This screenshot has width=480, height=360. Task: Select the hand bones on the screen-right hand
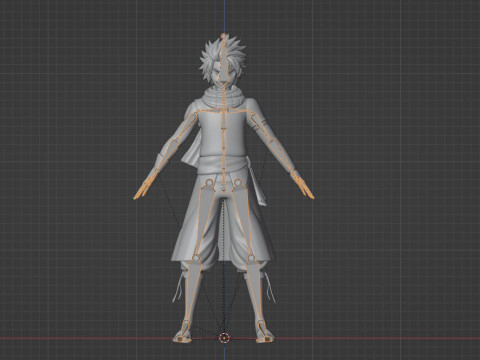(303, 185)
